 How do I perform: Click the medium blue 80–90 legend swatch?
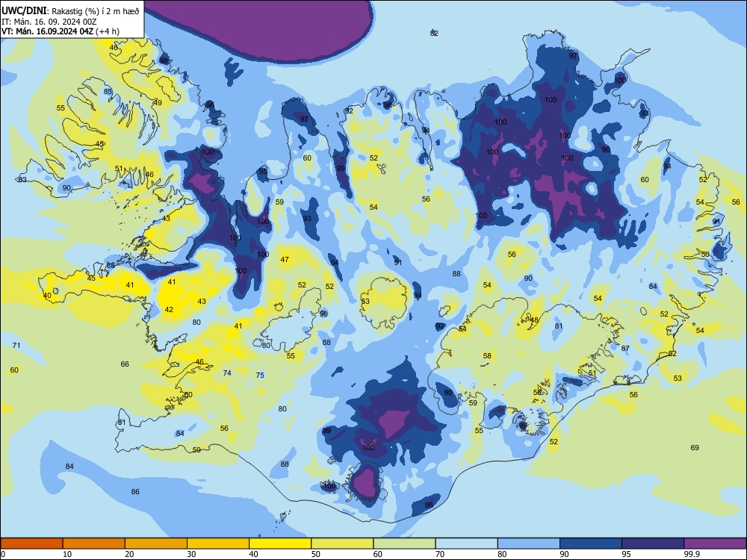click(529, 544)
